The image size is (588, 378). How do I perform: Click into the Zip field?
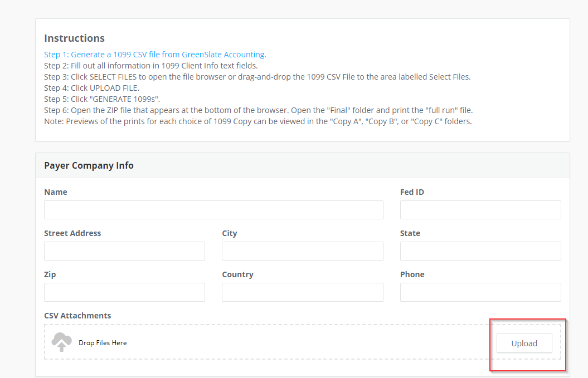(x=124, y=292)
